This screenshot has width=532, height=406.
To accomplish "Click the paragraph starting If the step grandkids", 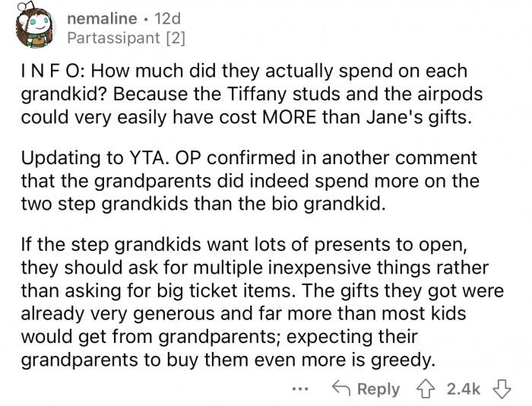I will tap(262, 302).
